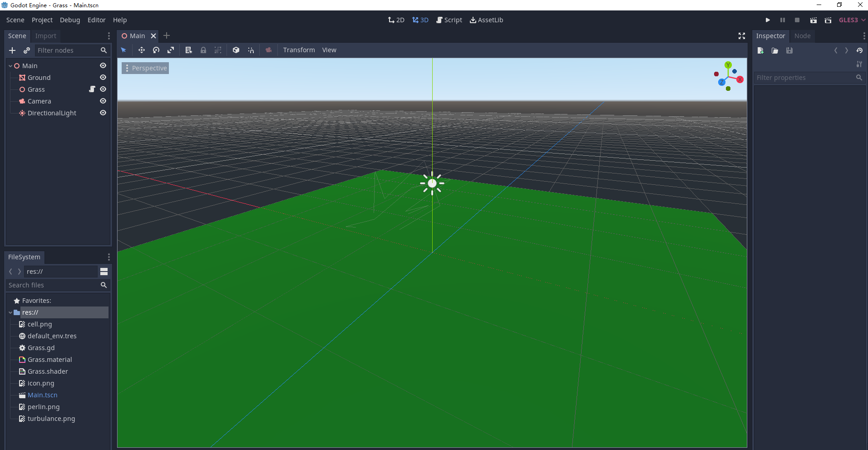Click the Filter properties search field
The width and height of the screenshot is (868, 450).
point(804,78)
